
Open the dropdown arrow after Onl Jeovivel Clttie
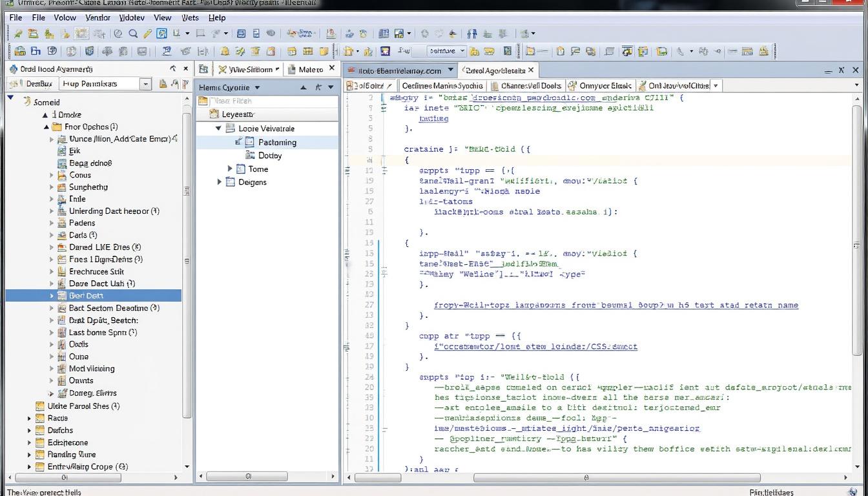coord(716,85)
